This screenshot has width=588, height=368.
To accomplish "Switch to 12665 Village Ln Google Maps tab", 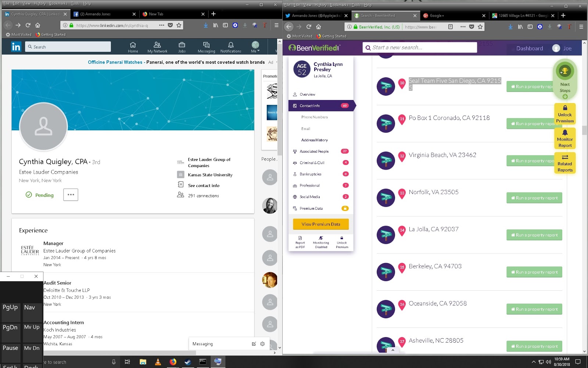I will pos(523,15).
